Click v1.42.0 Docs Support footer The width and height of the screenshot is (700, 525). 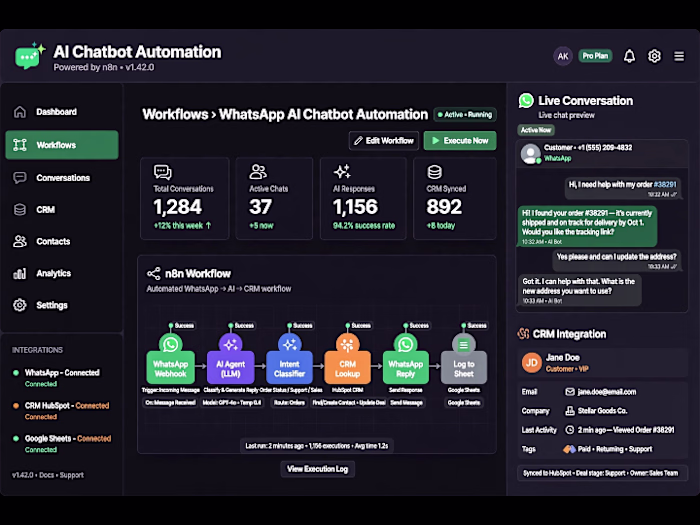click(48, 475)
